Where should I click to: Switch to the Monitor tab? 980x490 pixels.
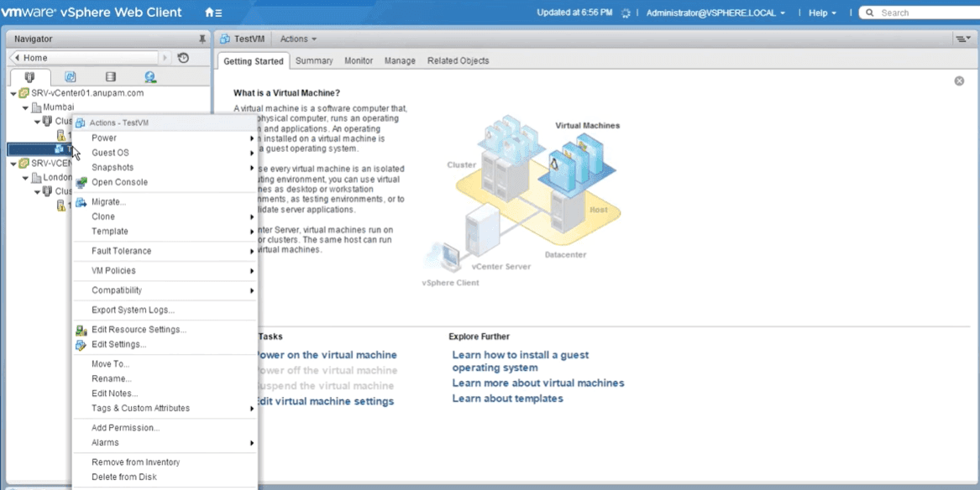358,60
